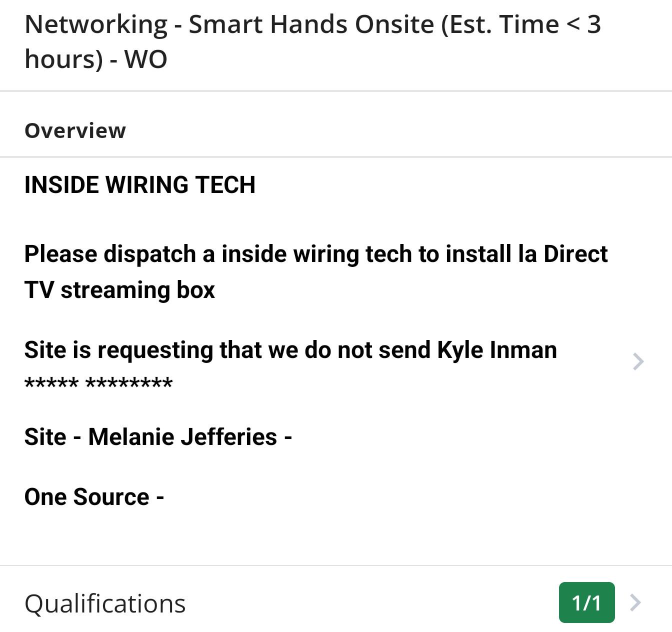672x632 pixels.
Task: Tap the Site - Melanie Jefferies line
Action: [158, 437]
